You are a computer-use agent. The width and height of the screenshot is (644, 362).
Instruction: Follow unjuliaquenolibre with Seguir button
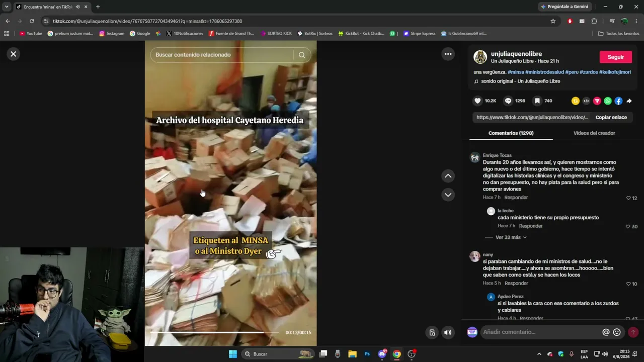click(x=615, y=57)
